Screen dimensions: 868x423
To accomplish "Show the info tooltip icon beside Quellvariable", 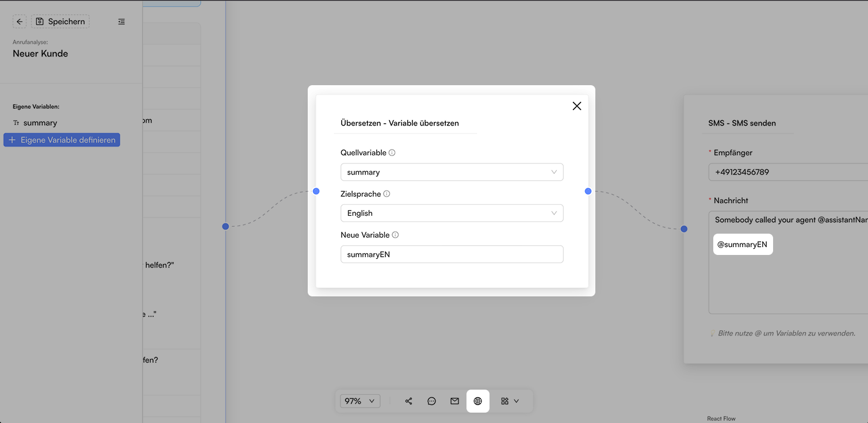I will point(392,153).
